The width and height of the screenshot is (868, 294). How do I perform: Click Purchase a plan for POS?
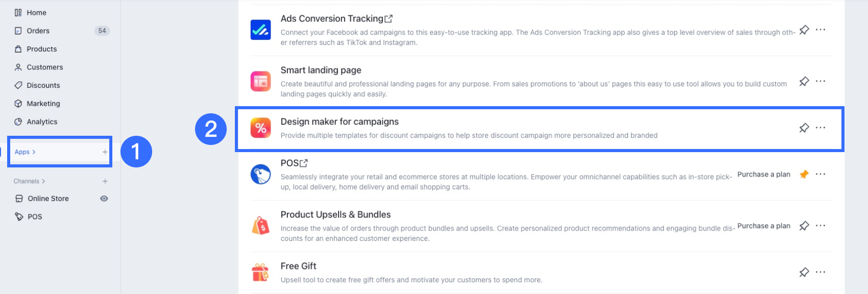coord(764,174)
